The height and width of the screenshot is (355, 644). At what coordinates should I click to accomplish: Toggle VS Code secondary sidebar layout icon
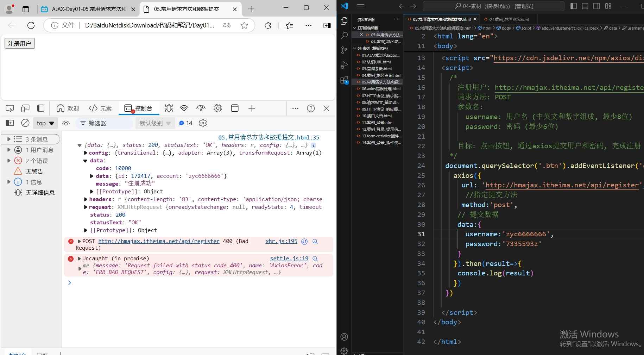click(x=596, y=6)
